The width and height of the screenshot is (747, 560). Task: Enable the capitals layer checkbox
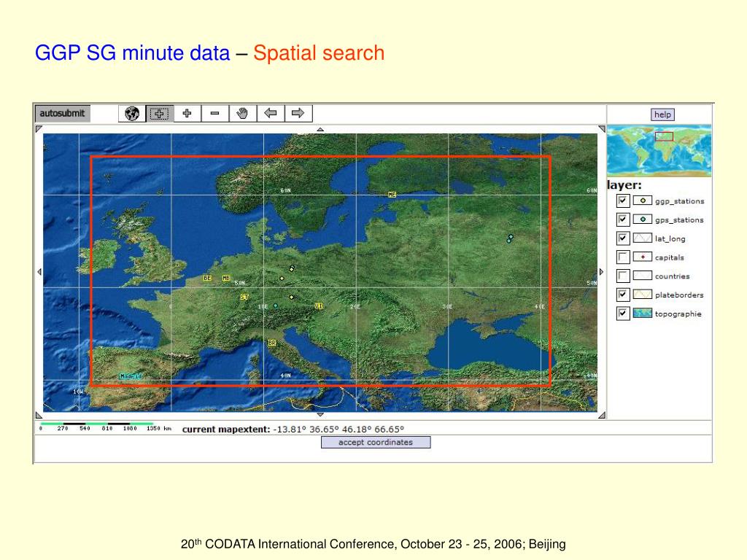(623, 257)
